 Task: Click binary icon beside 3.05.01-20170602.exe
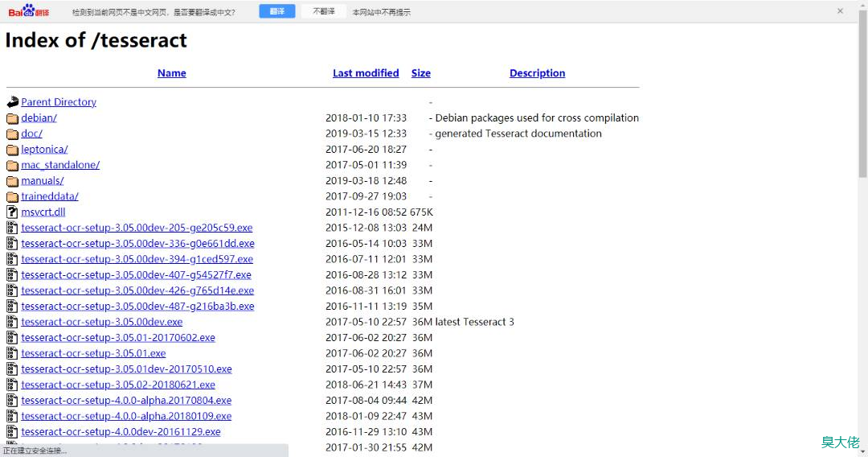tap(12, 337)
